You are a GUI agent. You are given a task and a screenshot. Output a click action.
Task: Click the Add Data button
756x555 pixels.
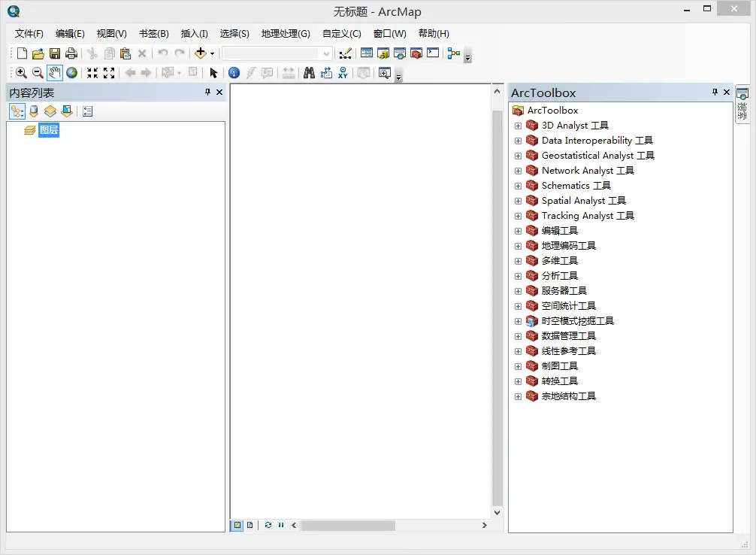pyautogui.click(x=201, y=53)
